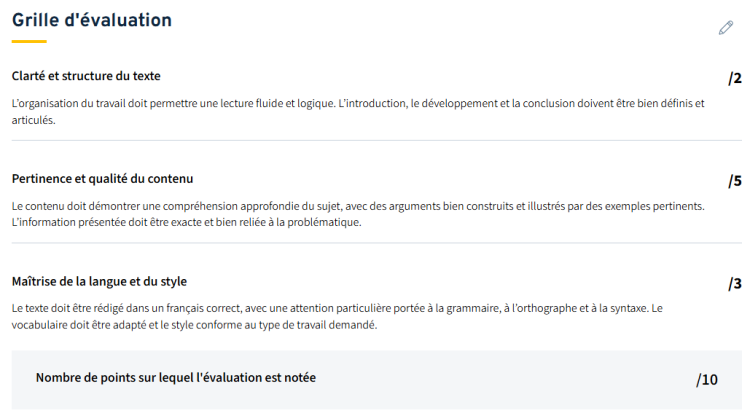Click the /5 score for Pertinence criterion
This screenshot has width=750, height=416.
(x=735, y=181)
